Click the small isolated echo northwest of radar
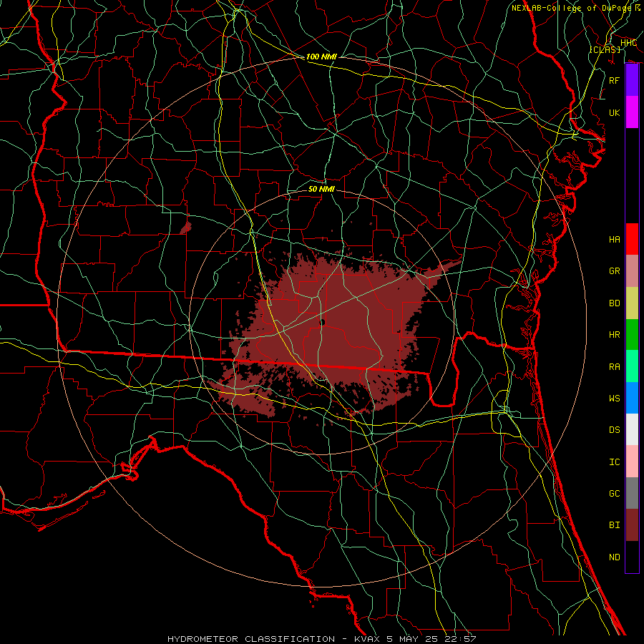The height and width of the screenshot is (644, 644). (x=186, y=228)
